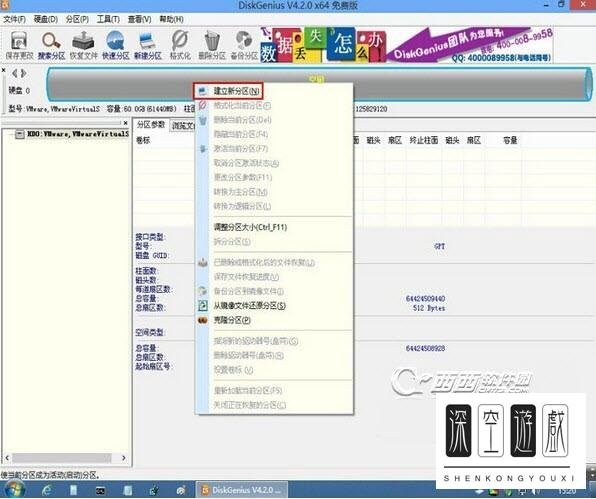The width and height of the screenshot is (596, 499).
Task: Go to next disk with right arrow
Action: click(x=24, y=73)
